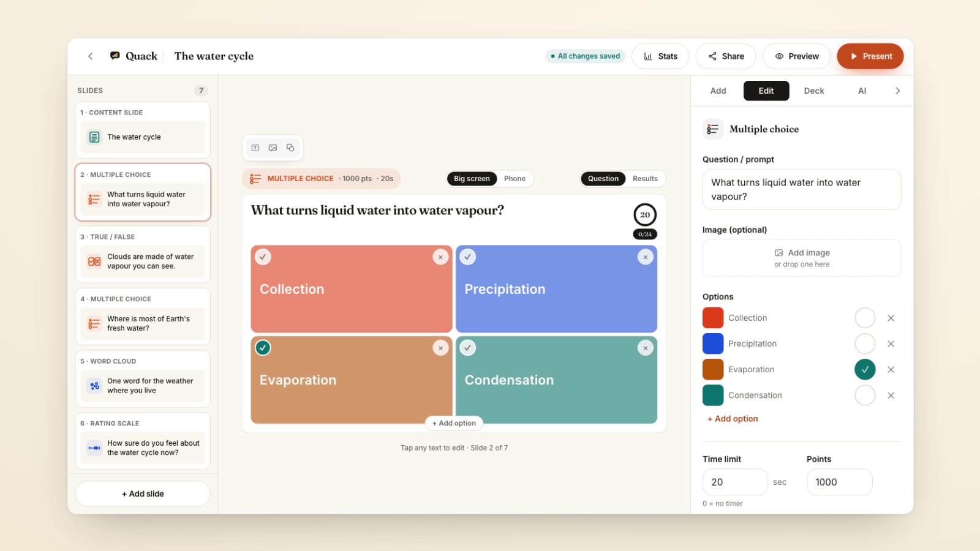Image resolution: width=980 pixels, height=551 pixels.
Task: Click the Quack speech-bubble logo icon
Action: [x=115, y=56]
